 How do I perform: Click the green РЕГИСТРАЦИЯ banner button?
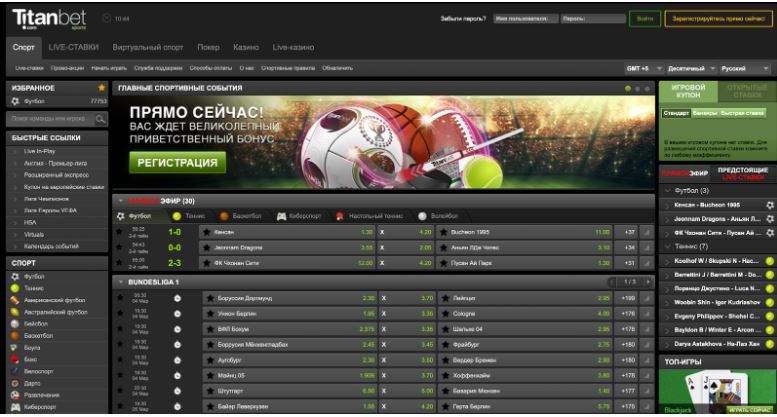[176, 161]
